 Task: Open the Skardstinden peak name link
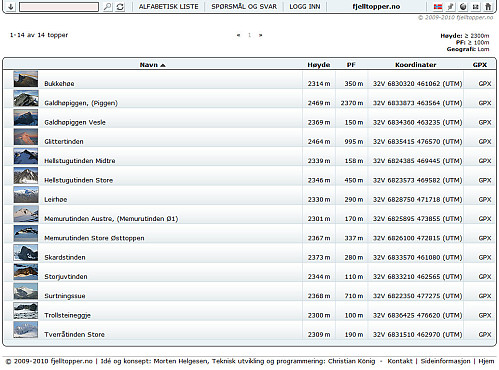tap(65, 257)
